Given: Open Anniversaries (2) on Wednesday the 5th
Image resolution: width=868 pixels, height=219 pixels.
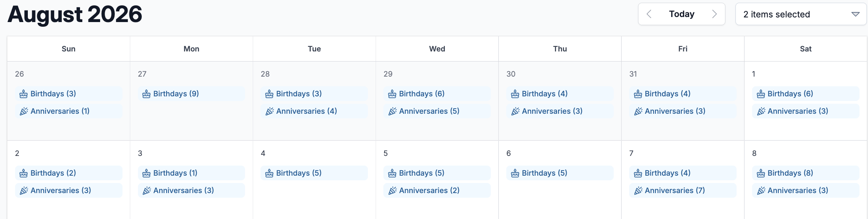Looking at the screenshot, I should coord(437,190).
